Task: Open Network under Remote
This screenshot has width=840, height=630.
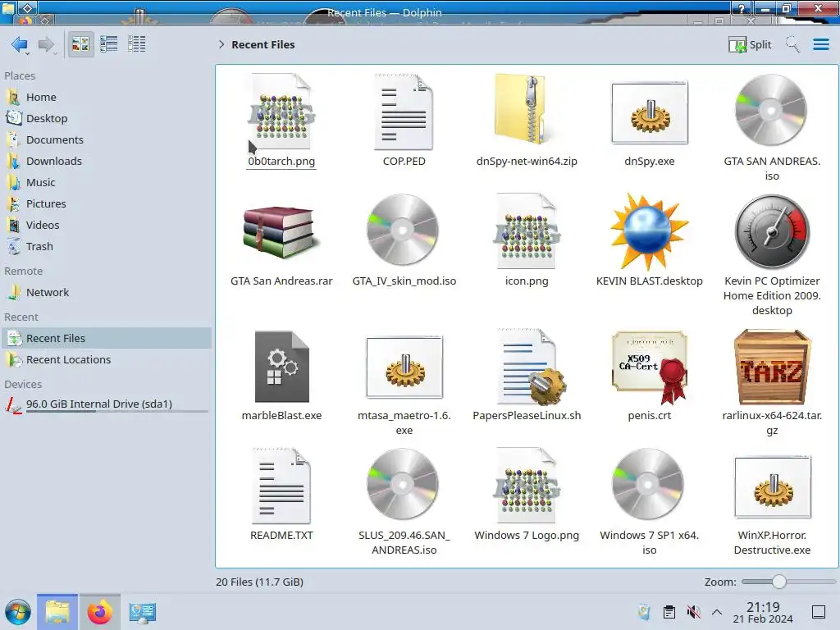Action: pos(107,293)
